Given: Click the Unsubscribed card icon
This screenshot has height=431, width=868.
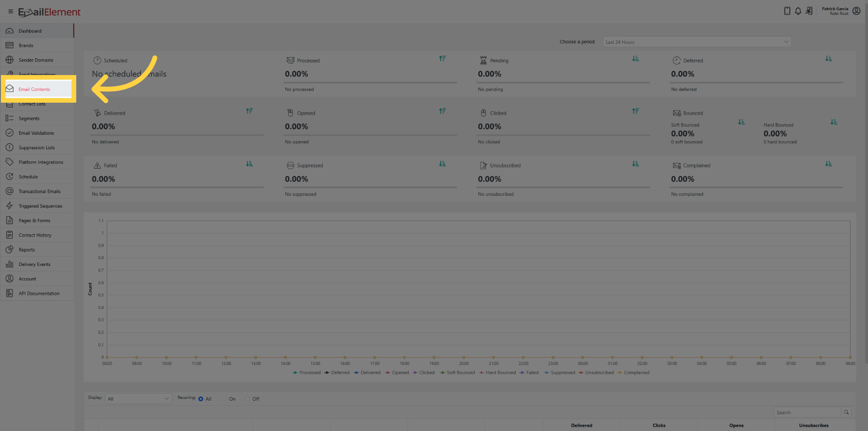Looking at the screenshot, I should 483,166.
